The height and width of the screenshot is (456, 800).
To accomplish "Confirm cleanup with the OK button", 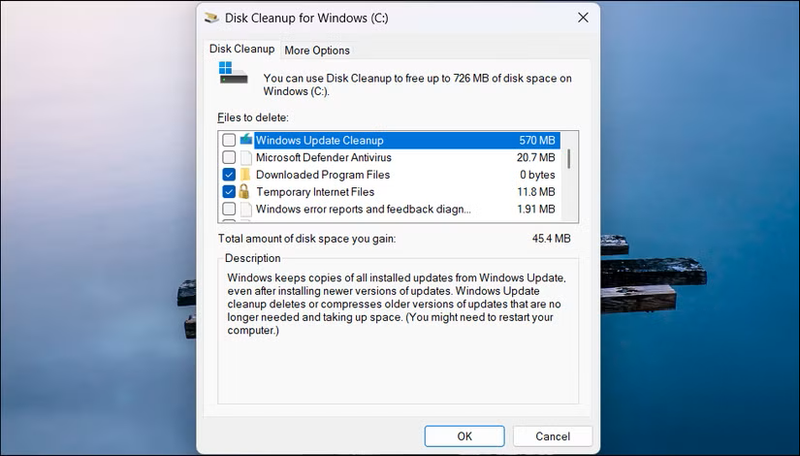I will [464, 436].
